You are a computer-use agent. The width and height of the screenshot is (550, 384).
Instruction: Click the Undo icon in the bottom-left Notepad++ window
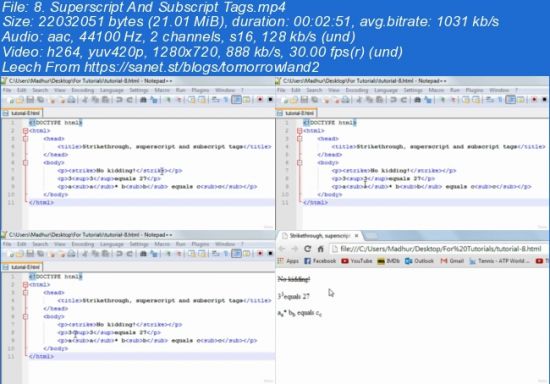click(x=119, y=254)
